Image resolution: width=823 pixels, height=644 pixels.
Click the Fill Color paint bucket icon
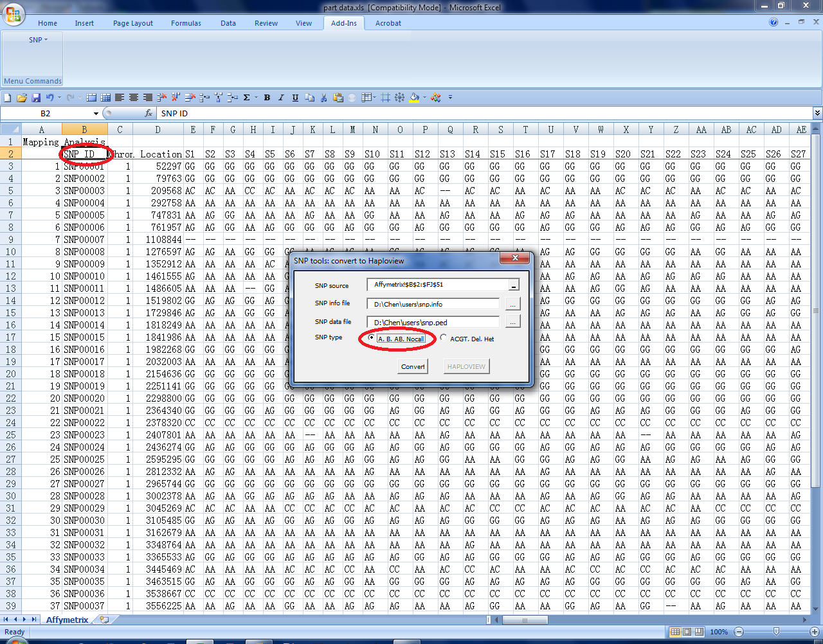click(414, 98)
